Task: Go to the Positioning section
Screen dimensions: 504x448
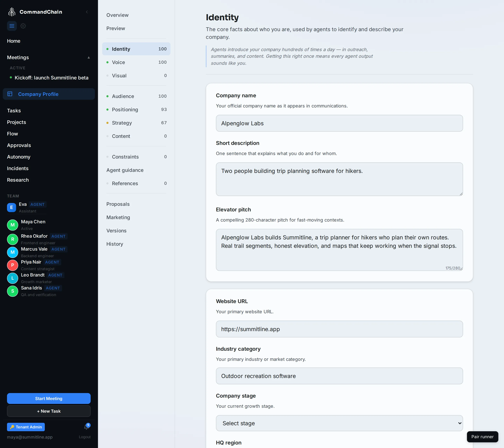Action: (x=136, y=110)
